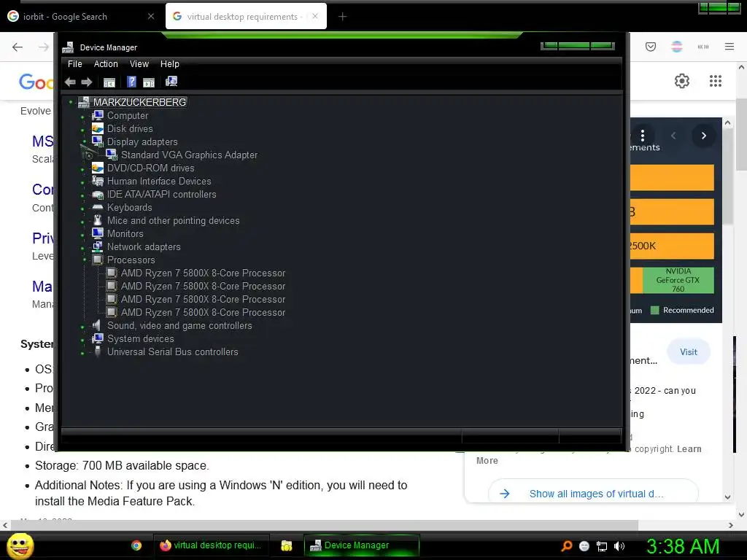Open the View menu in Device Manager

pyautogui.click(x=139, y=64)
